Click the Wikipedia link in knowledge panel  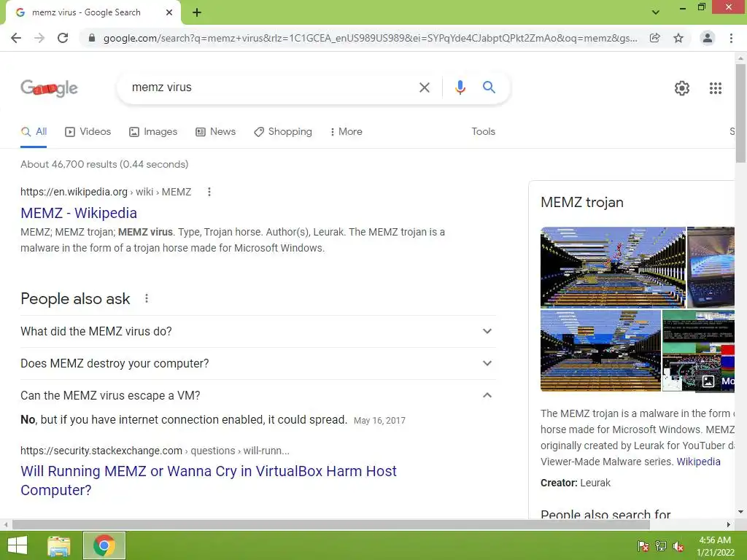click(698, 462)
